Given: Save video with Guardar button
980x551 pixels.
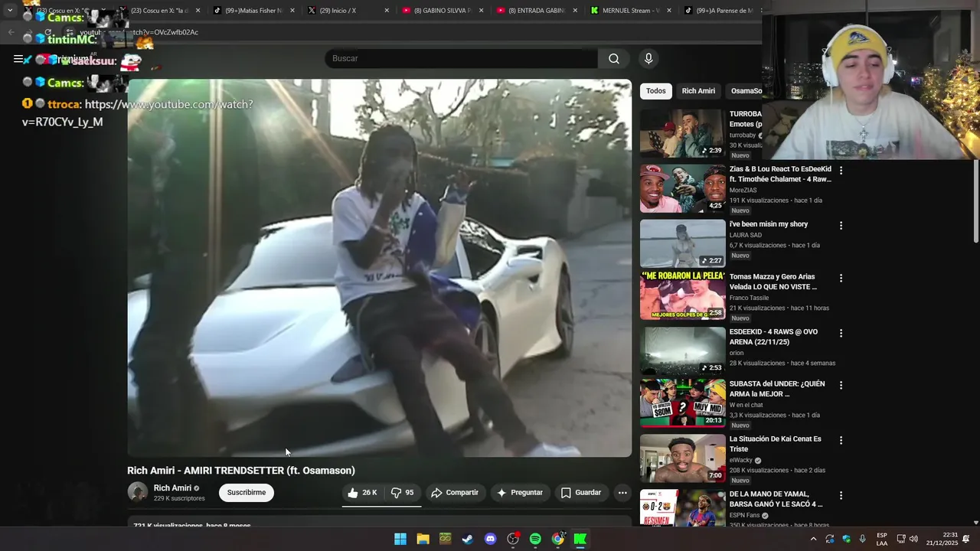Looking at the screenshot, I should tap(581, 493).
